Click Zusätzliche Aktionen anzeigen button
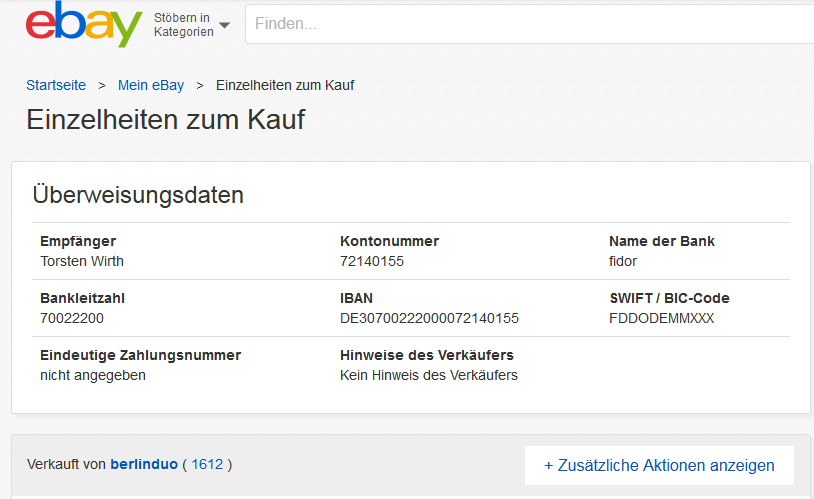The width and height of the screenshot is (814, 499). (659, 465)
